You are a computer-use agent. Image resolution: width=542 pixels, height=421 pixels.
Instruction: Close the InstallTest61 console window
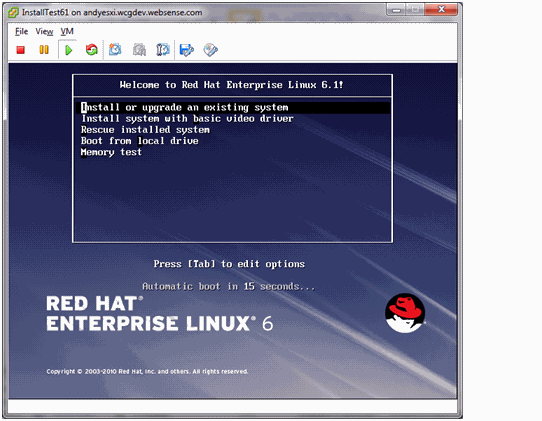click(441, 10)
